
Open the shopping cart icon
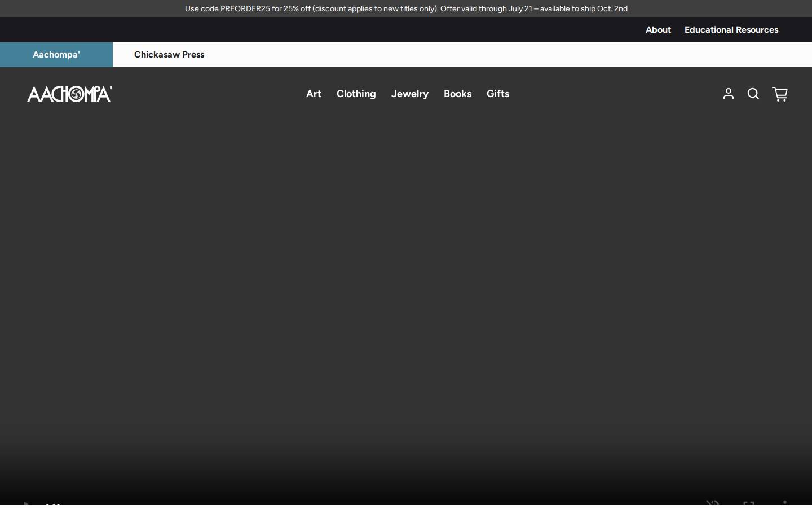pyautogui.click(x=780, y=94)
